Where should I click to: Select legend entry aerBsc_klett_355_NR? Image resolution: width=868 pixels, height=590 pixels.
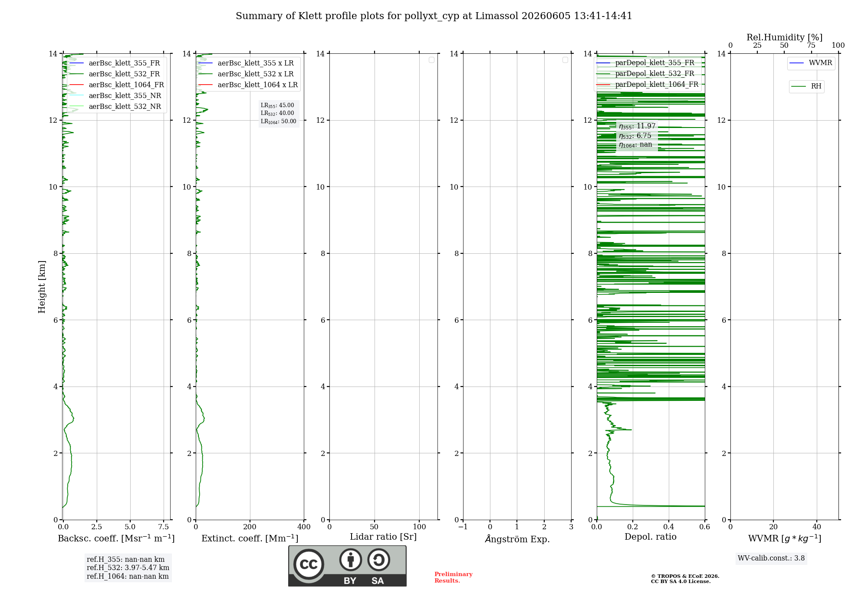(x=125, y=96)
